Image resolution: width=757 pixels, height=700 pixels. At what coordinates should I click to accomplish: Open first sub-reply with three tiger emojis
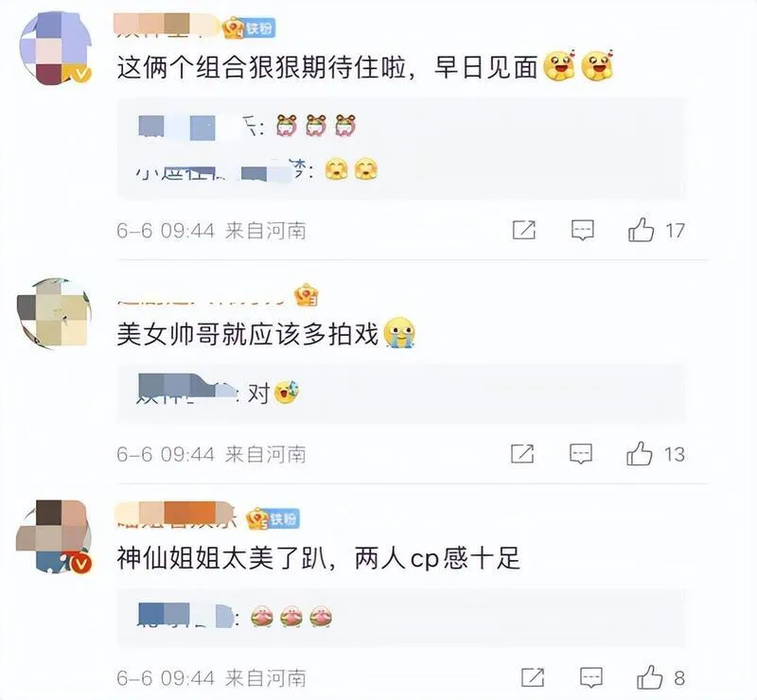pyautogui.click(x=247, y=127)
